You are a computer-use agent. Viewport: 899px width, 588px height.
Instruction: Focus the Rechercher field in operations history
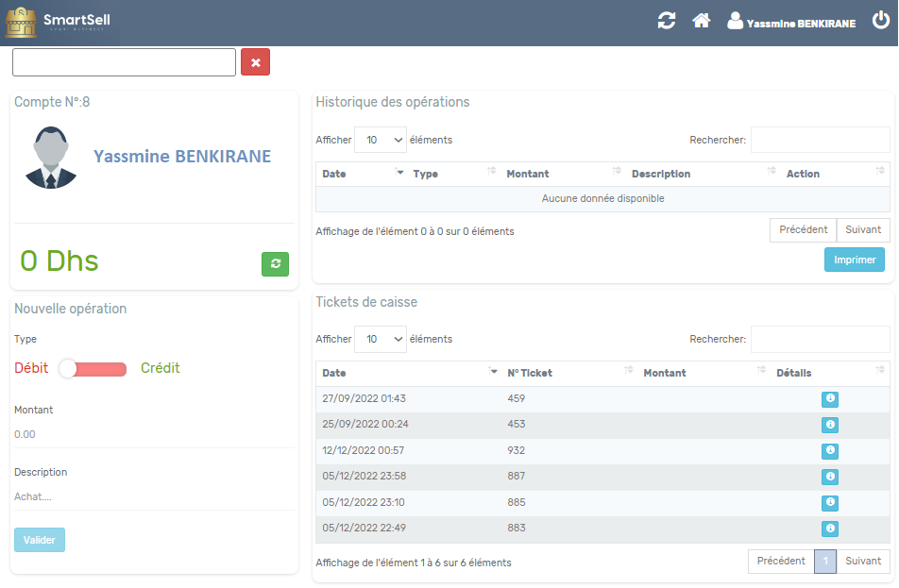click(x=821, y=140)
